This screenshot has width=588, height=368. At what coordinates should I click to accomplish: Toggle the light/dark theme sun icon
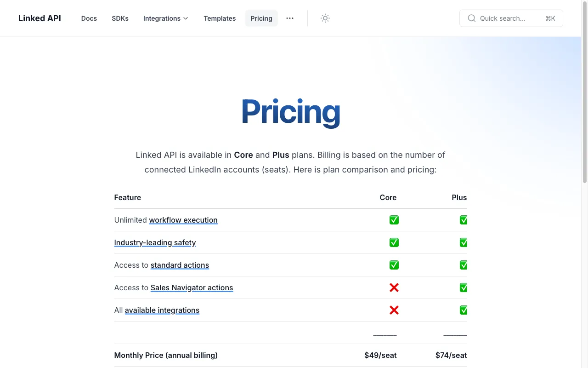tap(325, 18)
